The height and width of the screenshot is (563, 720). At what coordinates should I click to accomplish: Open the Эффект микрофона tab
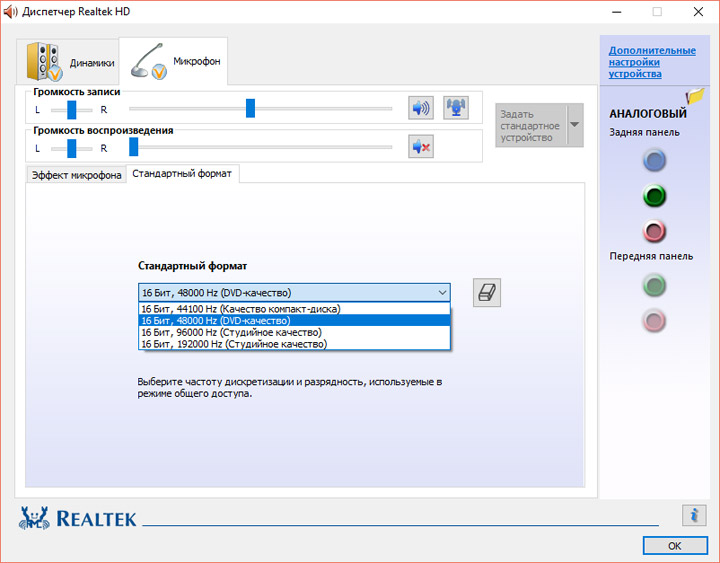point(76,175)
